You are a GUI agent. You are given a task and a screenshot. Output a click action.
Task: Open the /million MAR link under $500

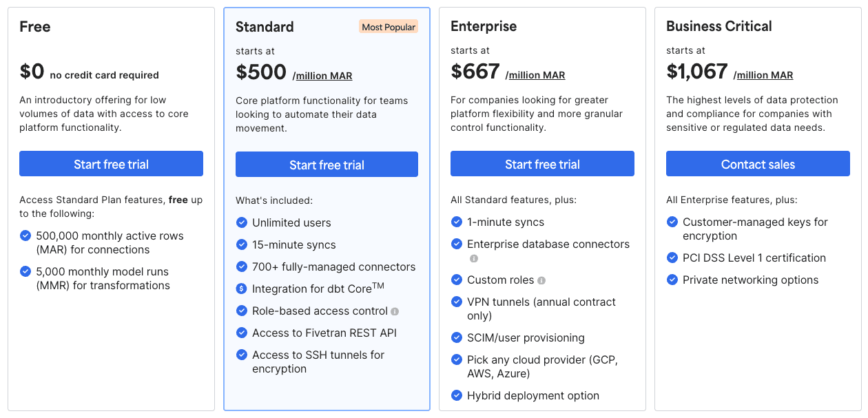[x=322, y=76]
